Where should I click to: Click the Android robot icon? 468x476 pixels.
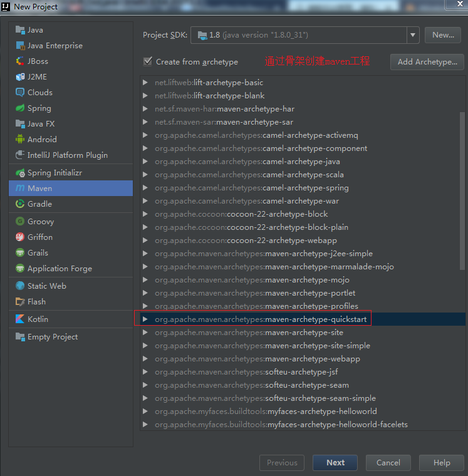coord(20,139)
